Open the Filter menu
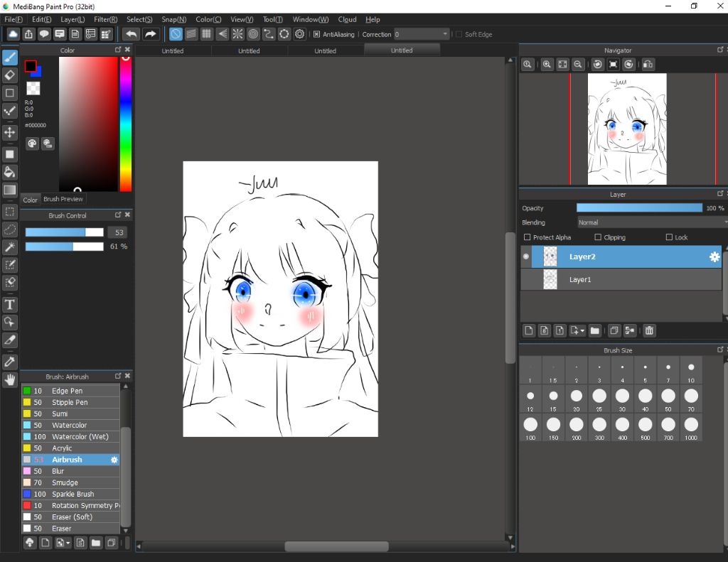 point(105,19)
